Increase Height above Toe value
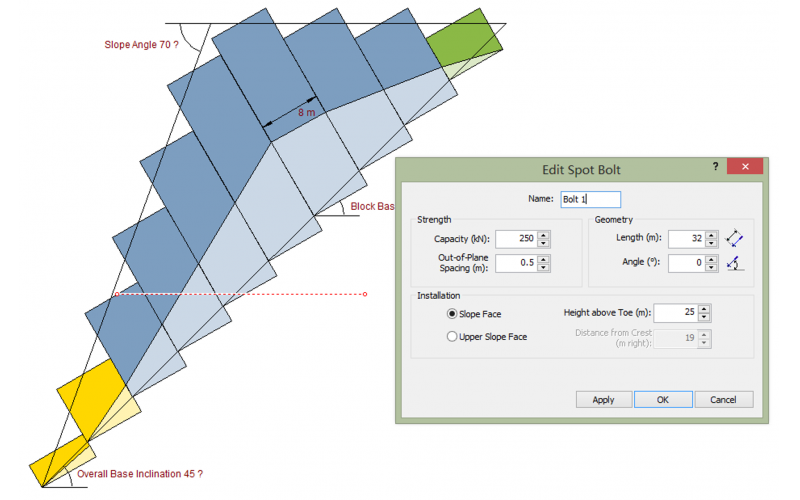 click(x=705, y=310)
